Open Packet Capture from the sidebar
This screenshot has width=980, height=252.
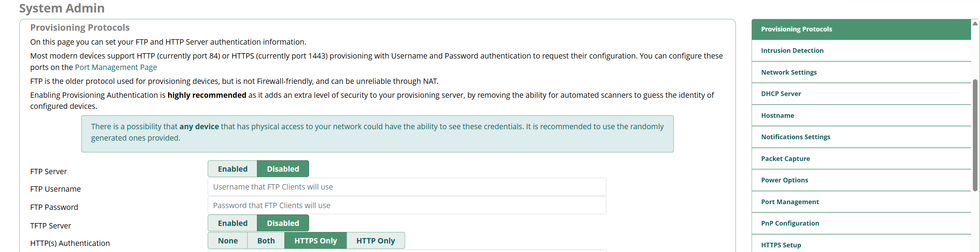(785, 159)
